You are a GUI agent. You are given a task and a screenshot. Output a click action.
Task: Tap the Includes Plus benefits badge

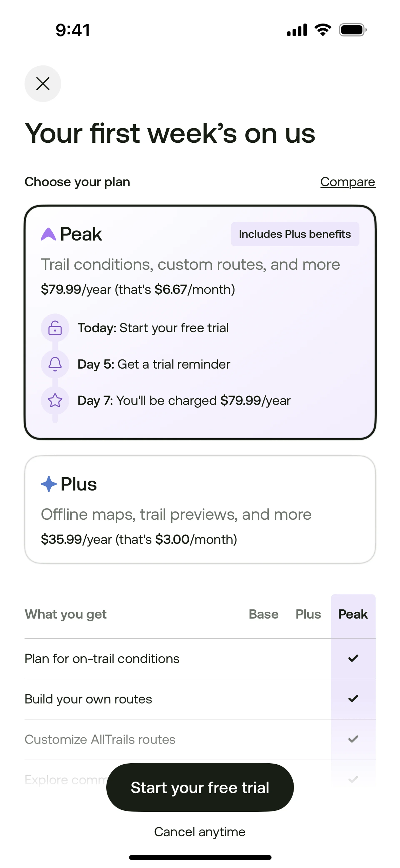tap(295, 234)
